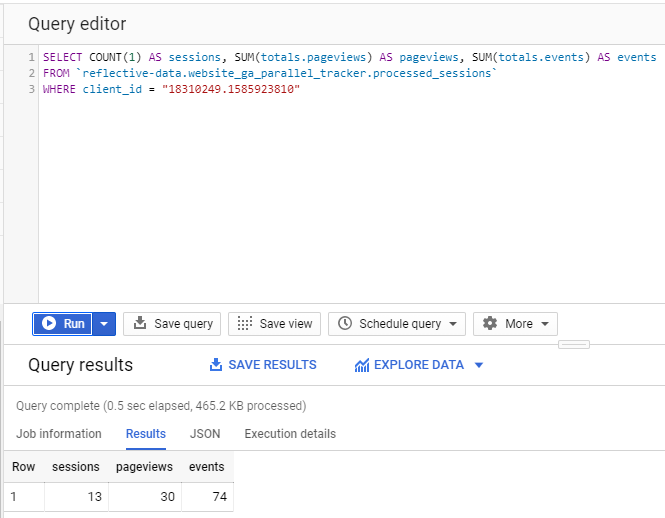Click the Save Results download icon
The width and height of the screenshot is (665, 518).
[216, 364]
